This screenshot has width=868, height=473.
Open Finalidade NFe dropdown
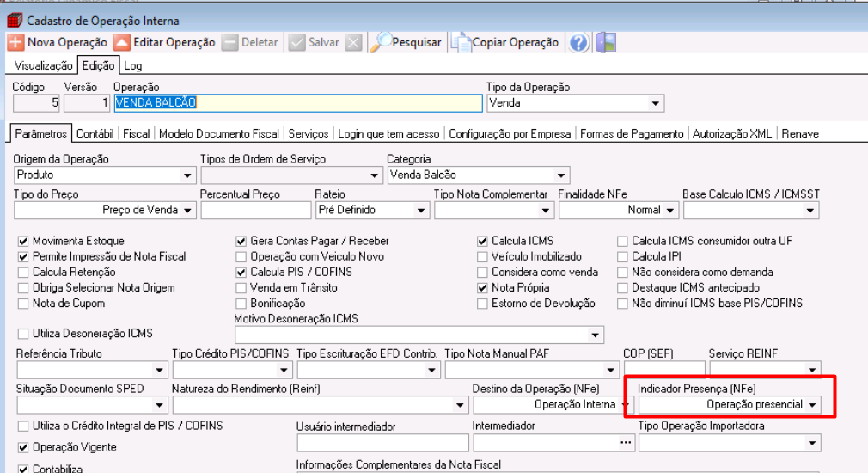[x=669, y=210]
